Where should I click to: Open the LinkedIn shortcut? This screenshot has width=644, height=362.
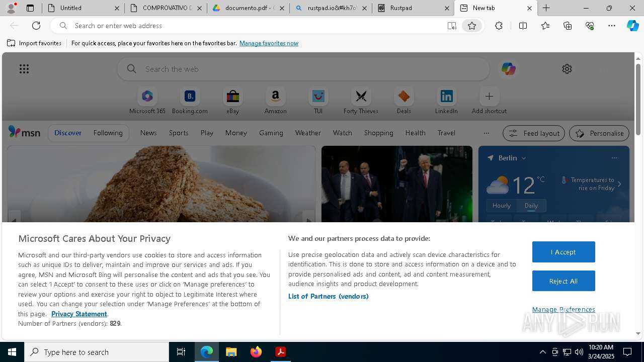[446, 101]
